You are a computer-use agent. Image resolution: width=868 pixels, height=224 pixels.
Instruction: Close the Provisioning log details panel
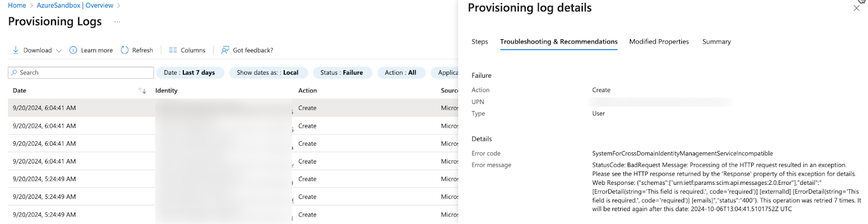click(x=856, y=8)
